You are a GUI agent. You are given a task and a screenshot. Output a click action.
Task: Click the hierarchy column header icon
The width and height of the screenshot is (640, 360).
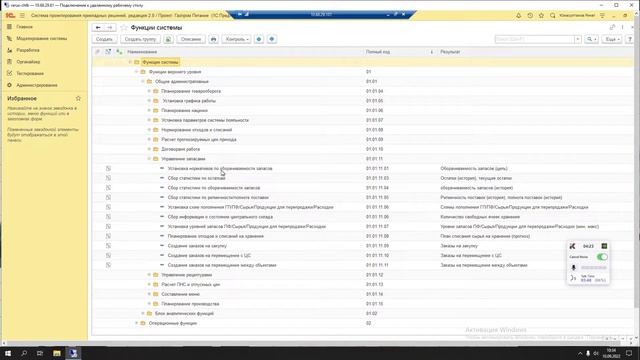pos(119,52)
